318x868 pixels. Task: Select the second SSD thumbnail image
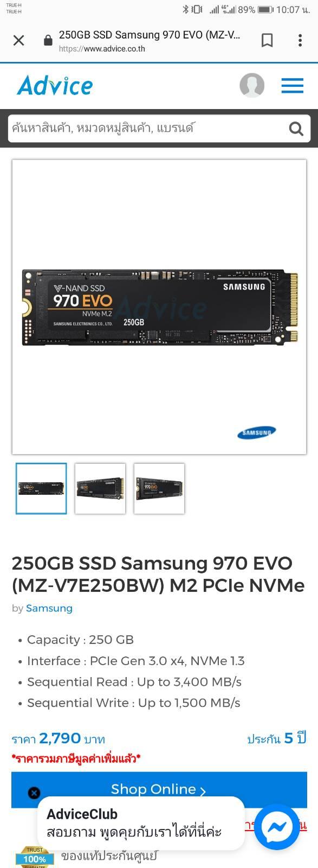click(x=100, y=488)
